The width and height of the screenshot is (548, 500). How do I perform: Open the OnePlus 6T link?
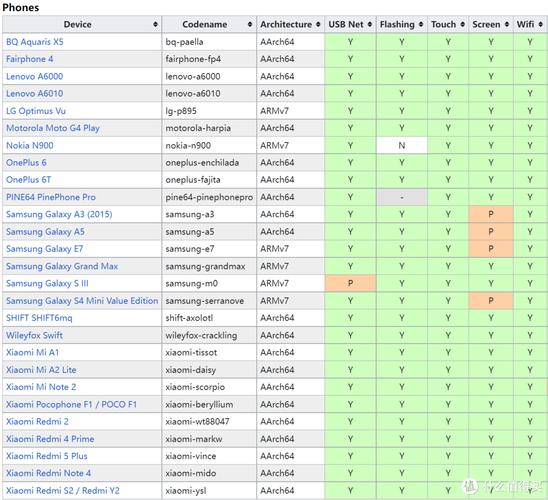pos(28,180)
